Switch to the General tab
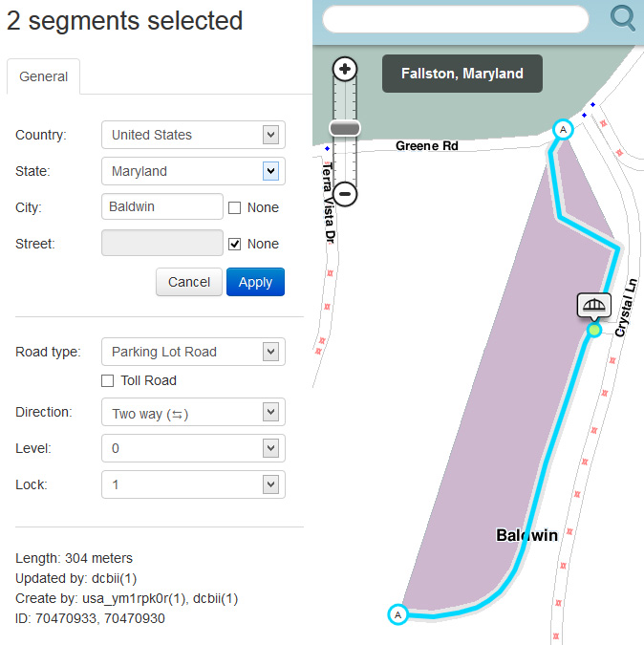This screenshot has width=644, height=645. (43, 76)
